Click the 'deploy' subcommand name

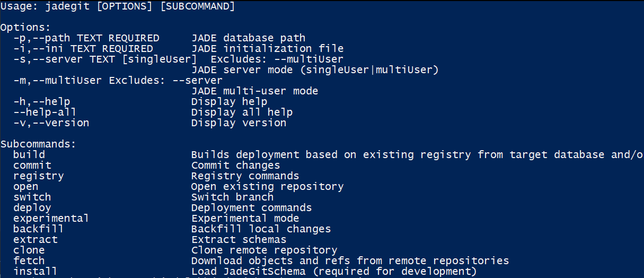[32, 208]
